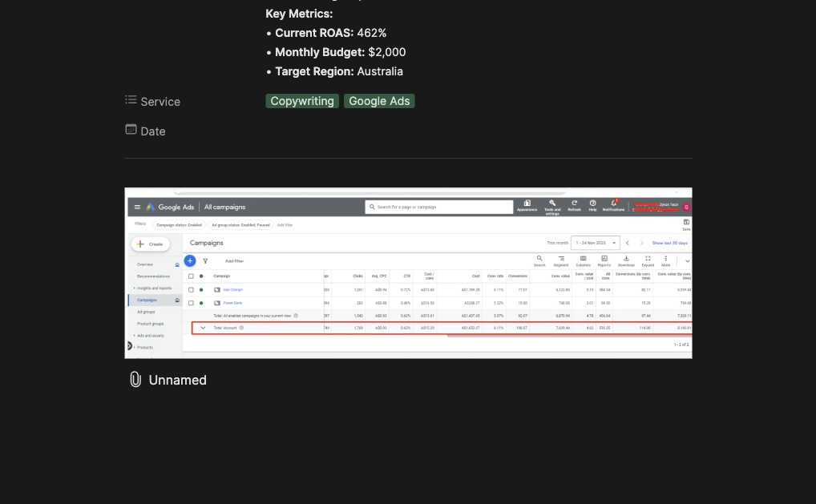
Task: Click the 'Campaign status: Enabled' filter chip
Action: point(179,225)
